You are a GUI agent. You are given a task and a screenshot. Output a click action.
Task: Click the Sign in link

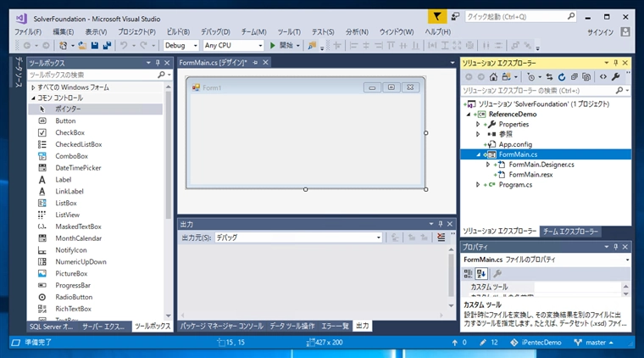coord(600,32)
